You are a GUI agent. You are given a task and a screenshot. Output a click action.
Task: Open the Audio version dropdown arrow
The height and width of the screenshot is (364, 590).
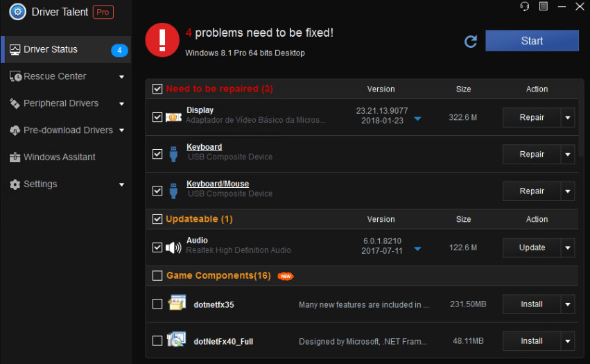[417, 249]
